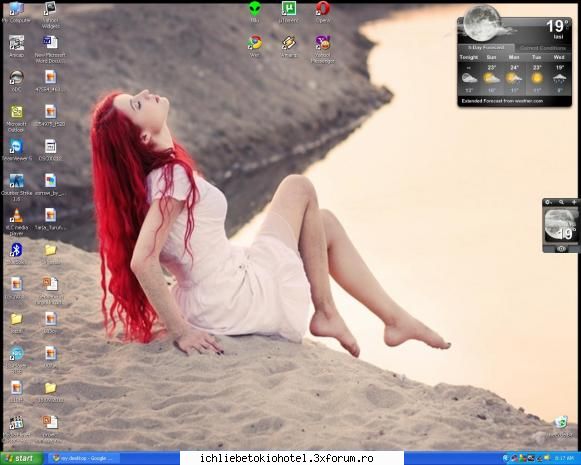Click the Windows start button
Viewport: 581px width, 465px height.
(21, 458)
